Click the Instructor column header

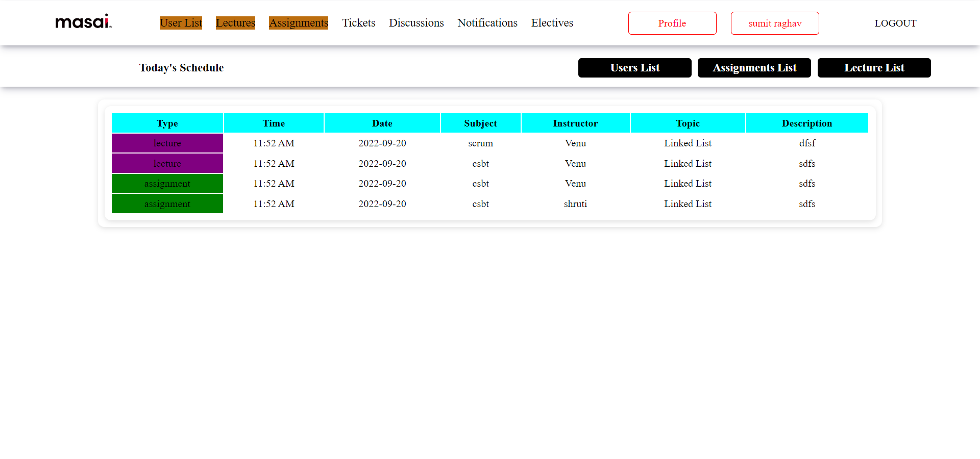pos(575,123)
